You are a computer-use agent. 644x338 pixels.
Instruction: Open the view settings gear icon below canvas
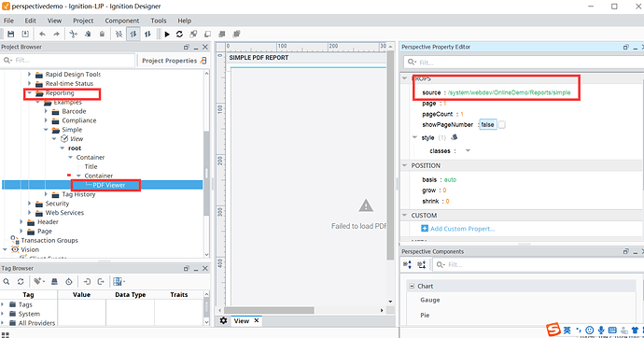(x=223, y=321)
